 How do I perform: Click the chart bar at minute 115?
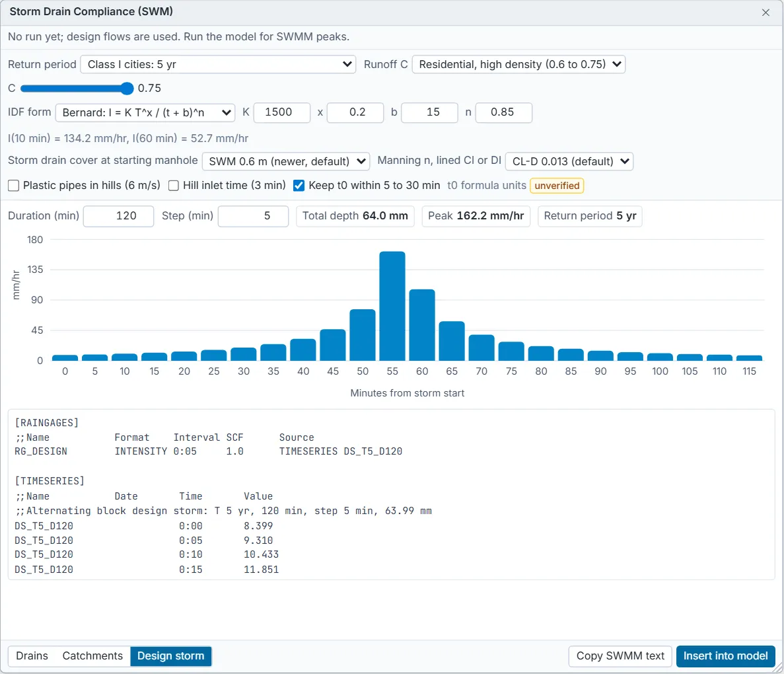[750, 357]
